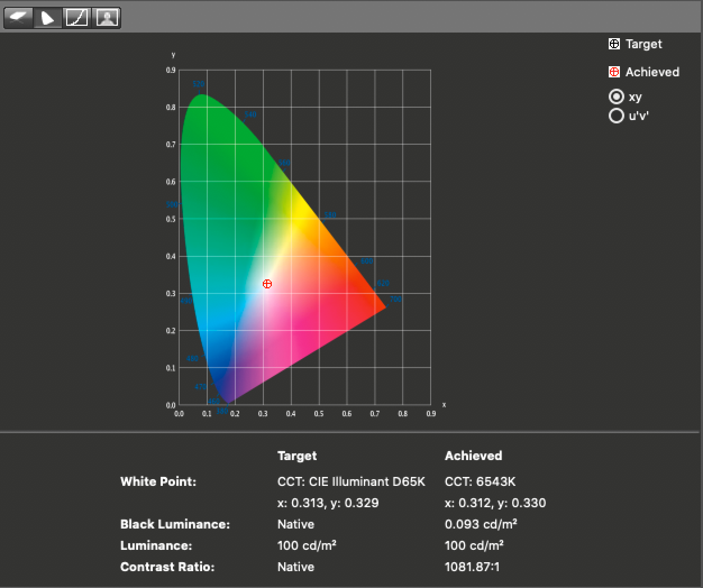Image resolution: width=703 pixels, height=588 pixels.
Task: Select the chromaticity diagram view icon
Action: pyautogui.click(x=48, y=18)
